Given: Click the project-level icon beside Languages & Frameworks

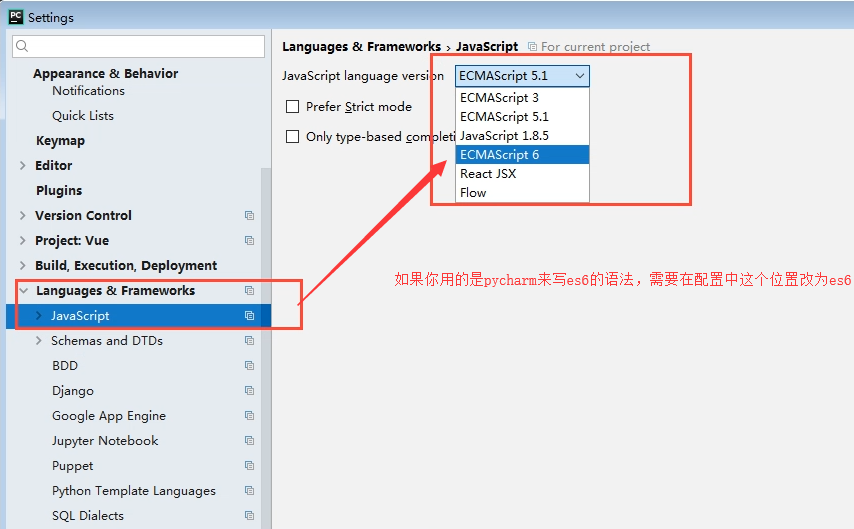Looking at the screenshot, I should point(249,291).
